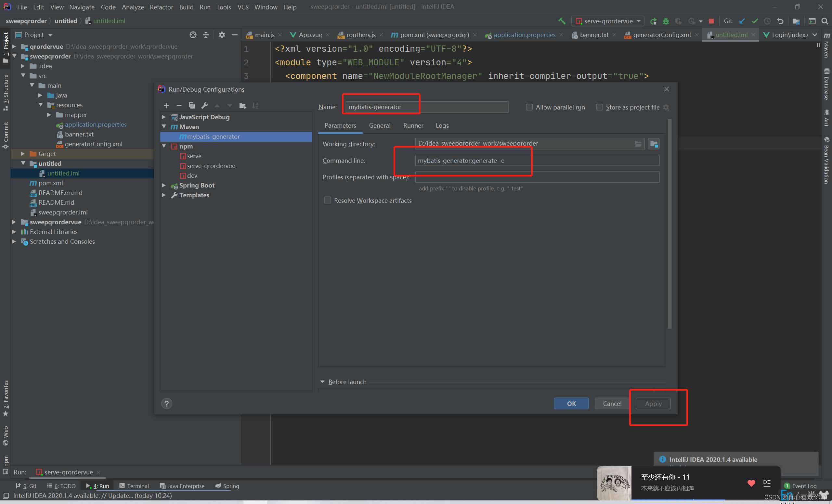Copy configuration icon in dialog toolbar

click(191, 106)
